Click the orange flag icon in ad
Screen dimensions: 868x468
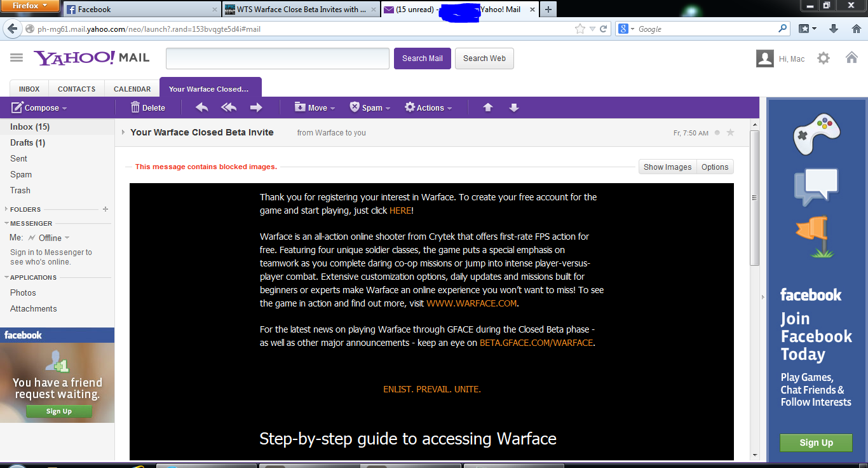tap(815, 237)
